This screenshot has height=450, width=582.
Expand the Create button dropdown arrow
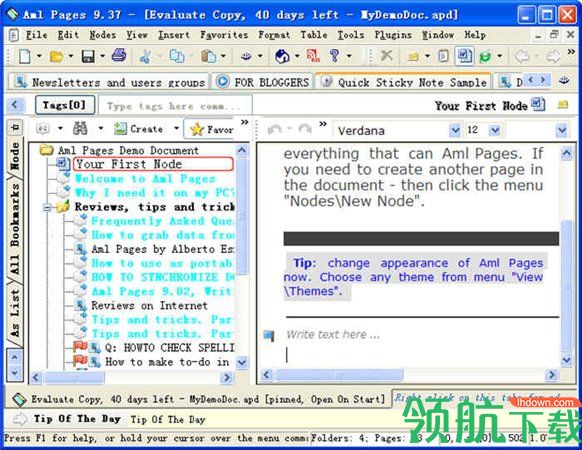(177, 128)
